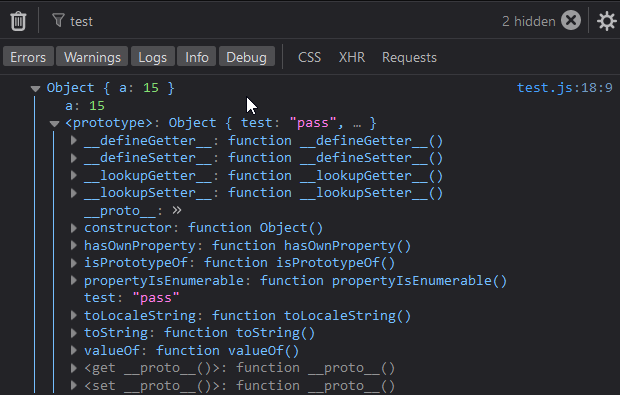Toggle the Info filter
This screenshot has height=395, width=620.
click(197, 57)
